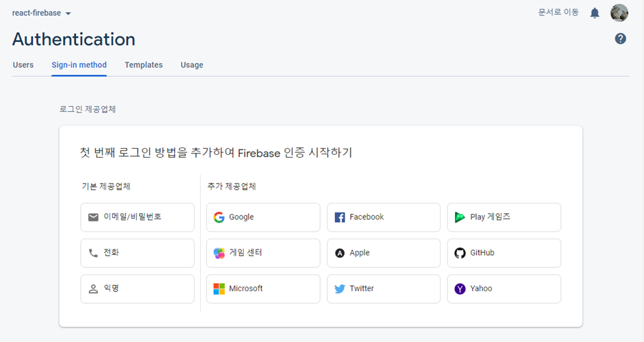Open the Templates tab
Screen dimensions: 644x342
pos(144,65)
